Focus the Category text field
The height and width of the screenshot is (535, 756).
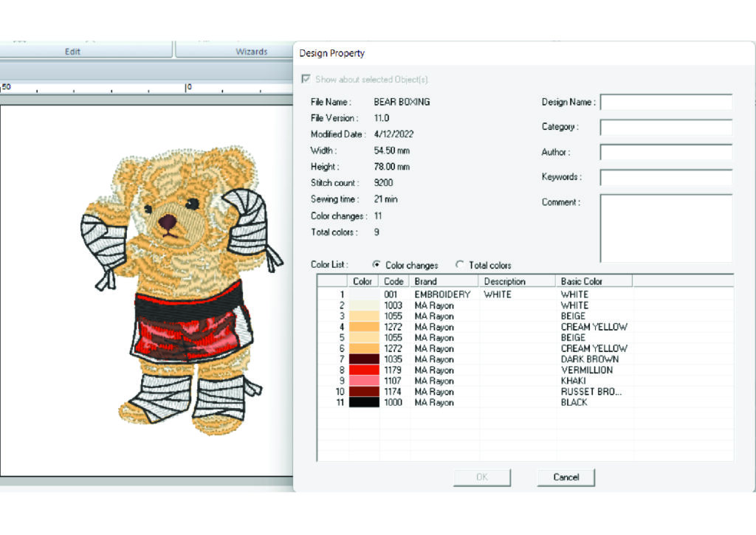click(666, 128)
